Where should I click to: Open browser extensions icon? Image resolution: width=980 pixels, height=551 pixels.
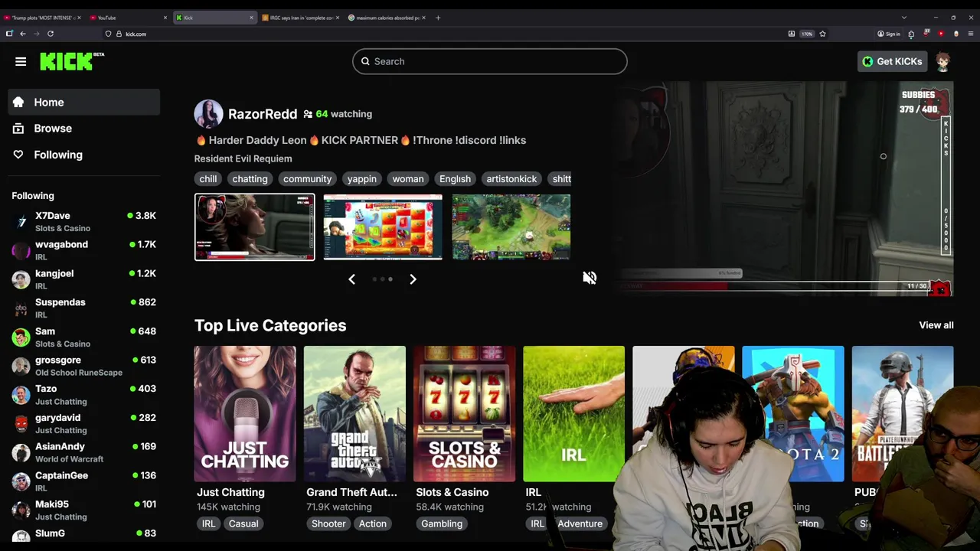pyautogui.click(x=911, y=34)
